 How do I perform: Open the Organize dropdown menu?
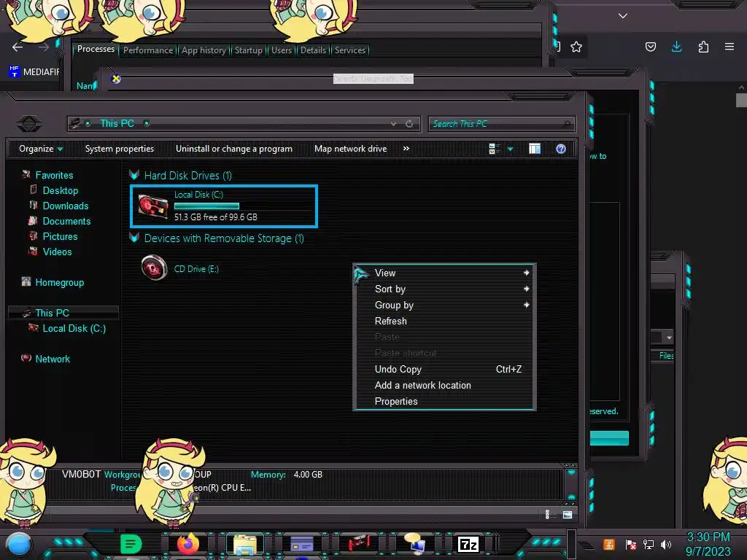click(41, 149)
